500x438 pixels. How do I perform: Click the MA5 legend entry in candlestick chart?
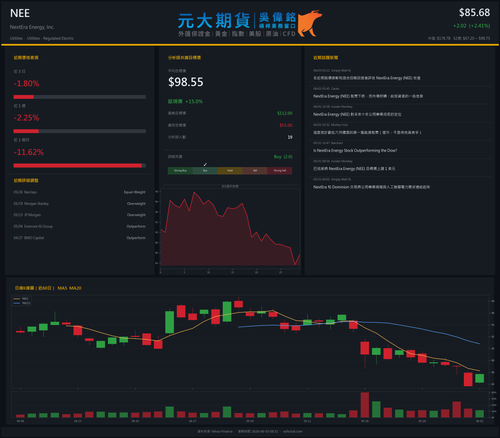click(21, 299)
